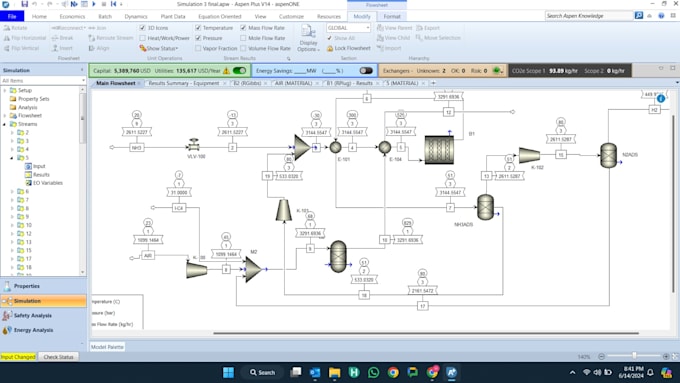
Task: Switch to the Economics ribbon tab
Action: tap(72, 16)
